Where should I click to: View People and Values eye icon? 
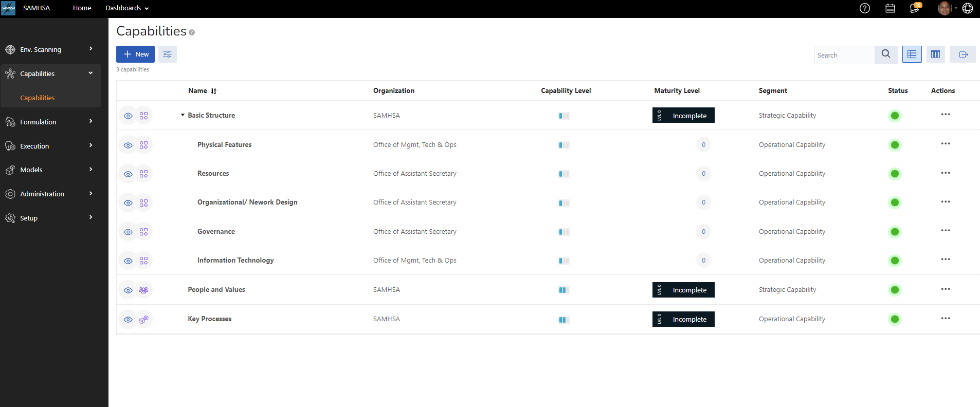[128, 290]
